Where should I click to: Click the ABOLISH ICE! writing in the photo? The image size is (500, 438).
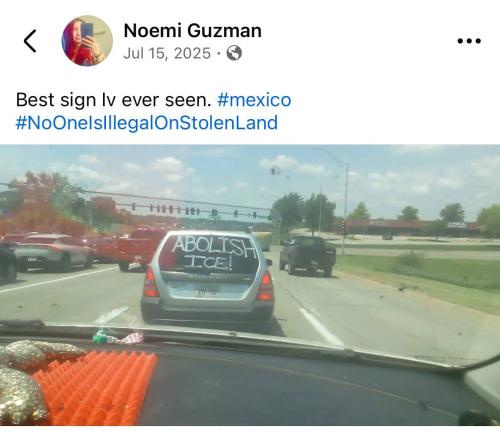pos(213,253)
